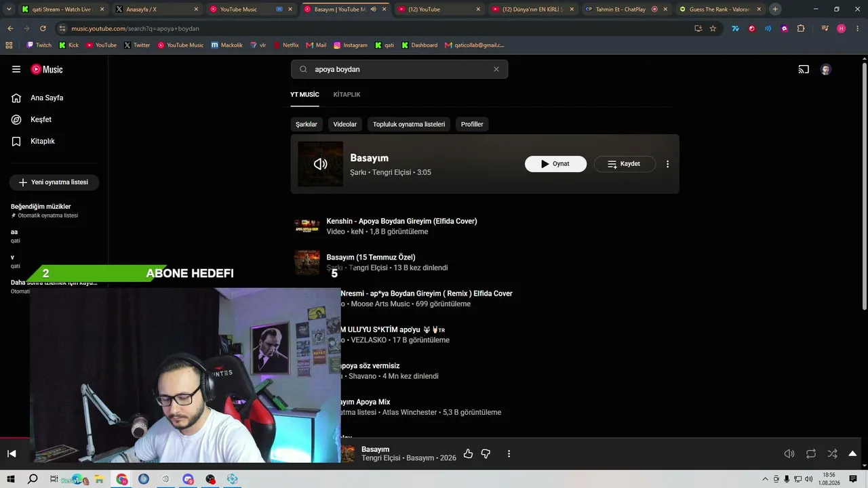Click the address bar URL
This screenshot has width=868, height=488.
coord(135,28)
